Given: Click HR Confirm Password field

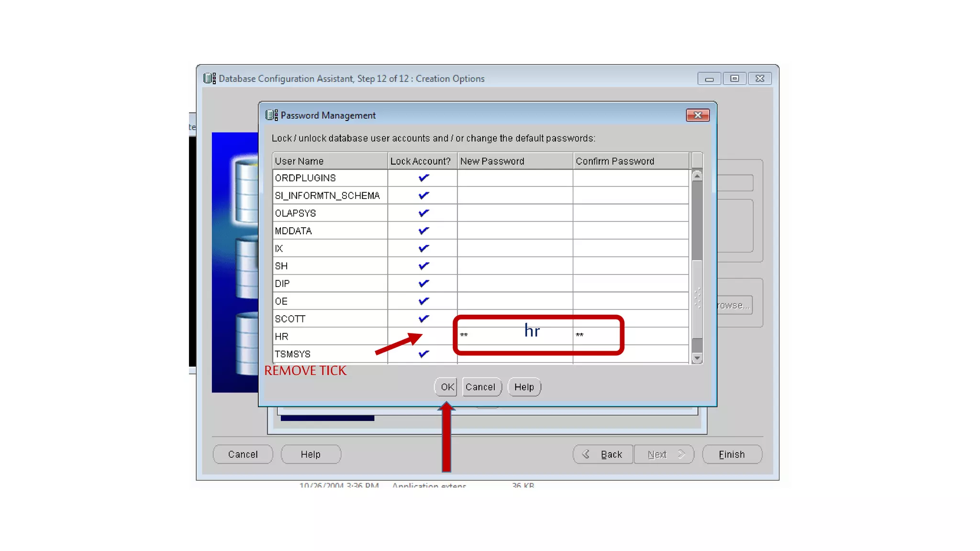Looking at the screenshot, I should pyautogui.click(x=631, y=337).
